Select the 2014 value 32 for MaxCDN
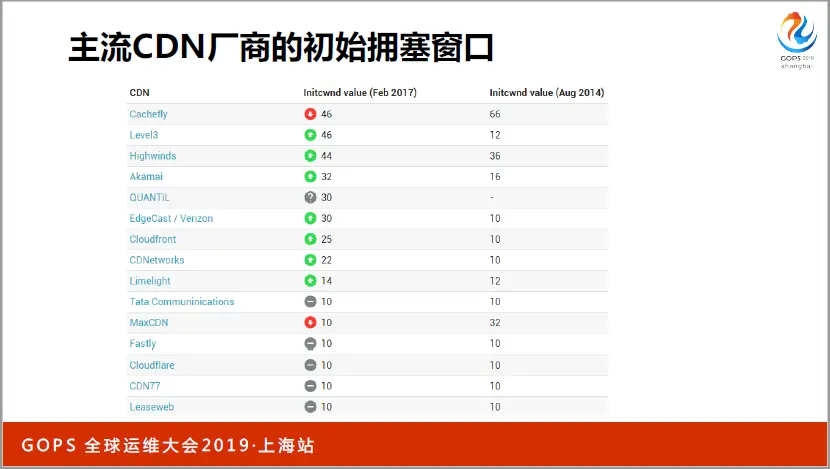 [495, 322]
